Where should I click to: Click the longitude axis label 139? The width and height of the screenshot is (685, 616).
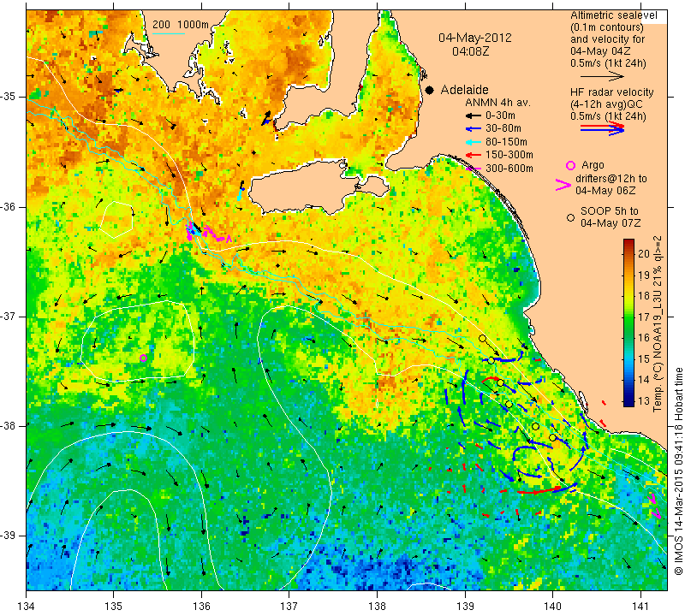pyautogui.click(x=465, y=607)
